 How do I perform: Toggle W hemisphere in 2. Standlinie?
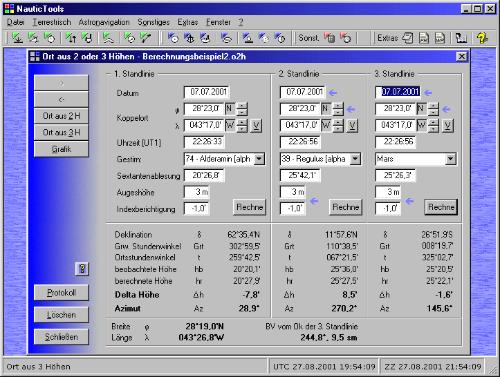point(326,125)
